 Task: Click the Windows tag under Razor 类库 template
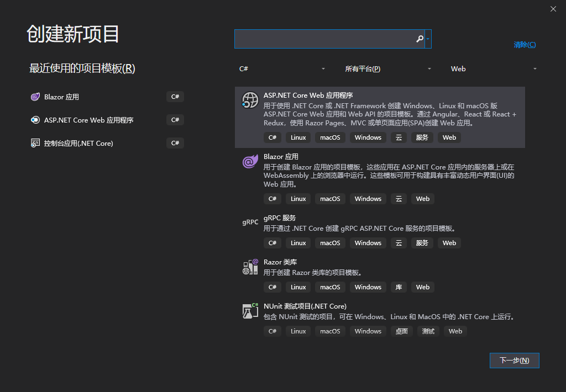[368, 287]
